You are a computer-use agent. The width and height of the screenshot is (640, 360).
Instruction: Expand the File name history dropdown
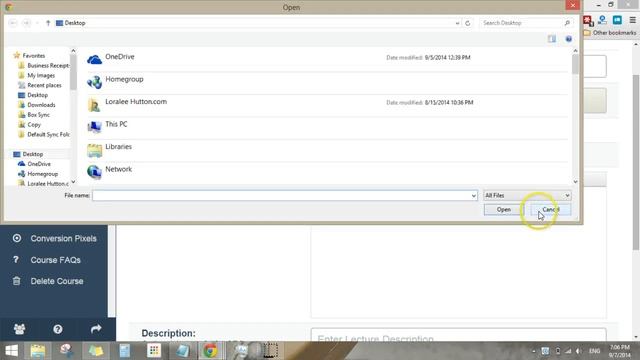point(473,196)
